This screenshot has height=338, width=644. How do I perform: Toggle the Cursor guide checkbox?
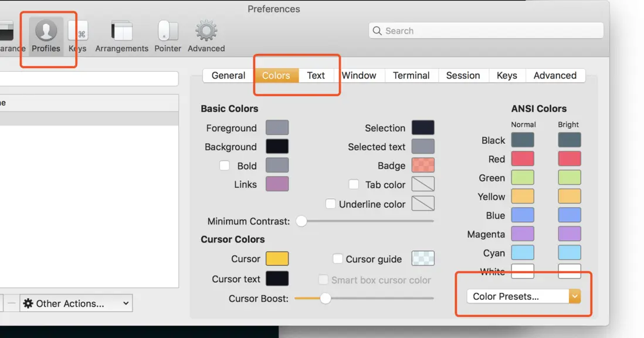tap(338, 259)
